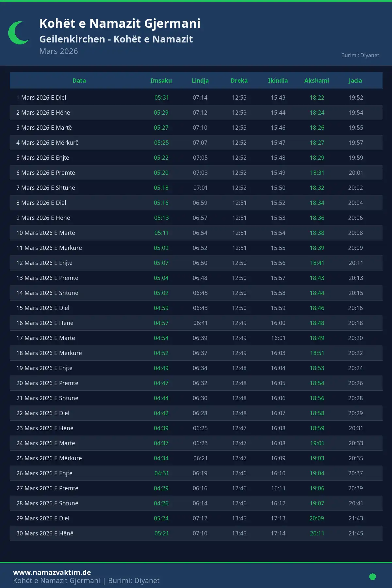Image resolution: width=392 pixels, height=588 pixels.
Task: Click the Mars 2026 month label
Action: [58, 51]
